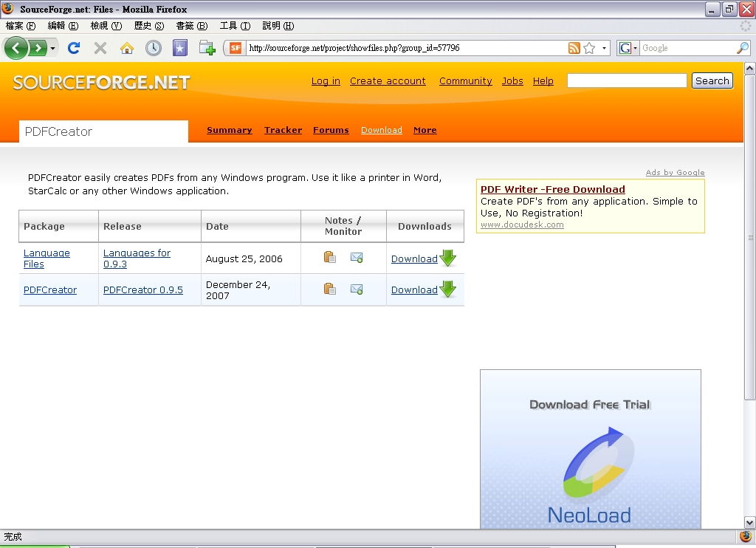
Task: Follow the Log in link
Action: tap(326, 81)
